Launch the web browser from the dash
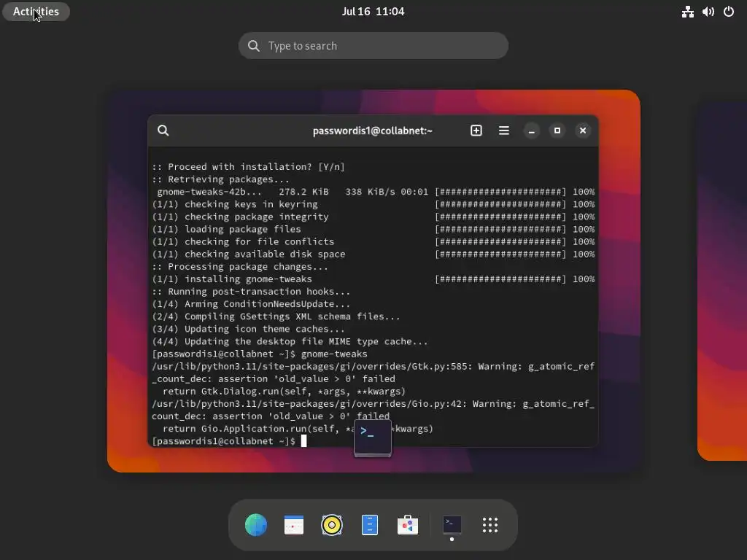Viewport: 747px width, 560px height. pyautogui.click(x=256, y=525)
